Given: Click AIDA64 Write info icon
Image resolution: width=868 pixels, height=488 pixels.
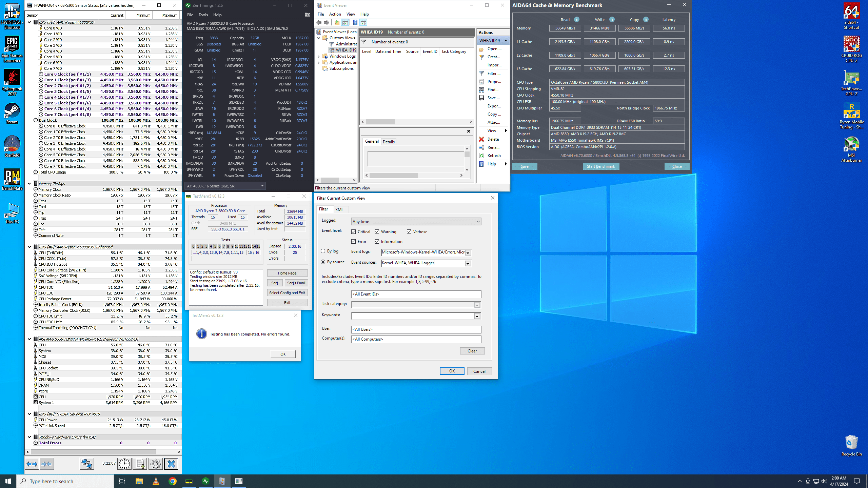Looking at the screenshot, I should pos(612,19).
